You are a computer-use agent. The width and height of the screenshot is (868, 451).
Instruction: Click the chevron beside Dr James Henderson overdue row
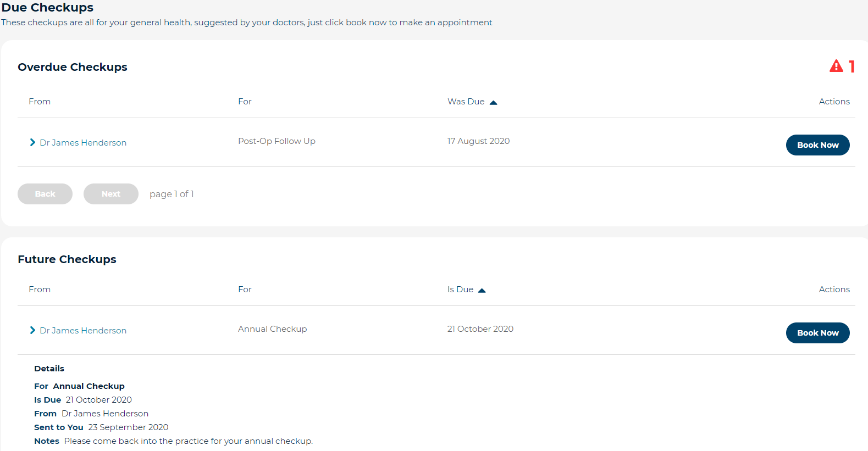coord(32,142)
